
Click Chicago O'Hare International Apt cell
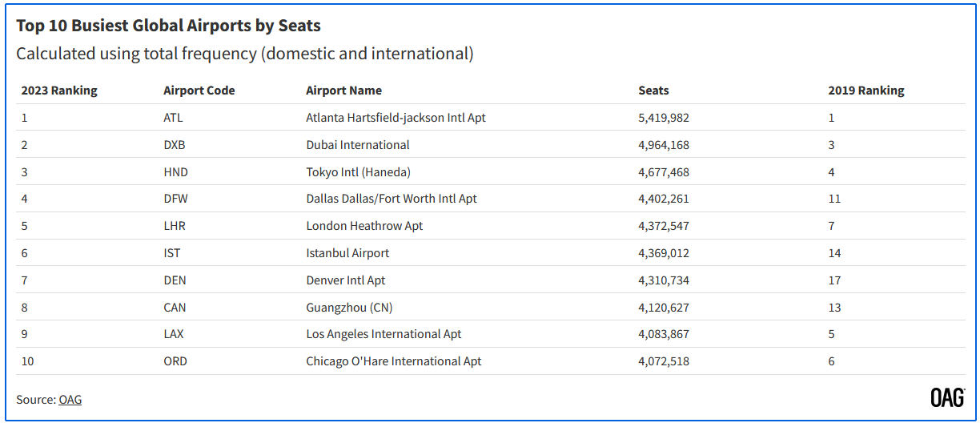(393, 361)
